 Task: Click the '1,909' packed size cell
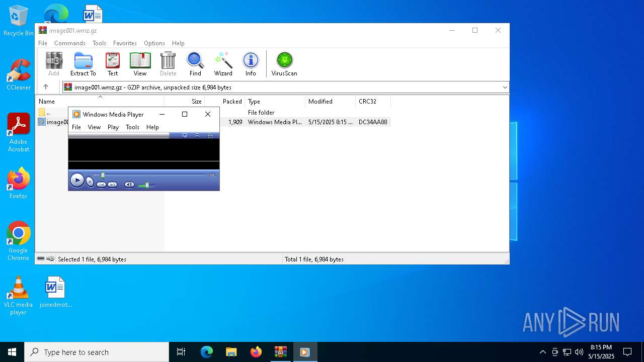[x=235, y=122]
